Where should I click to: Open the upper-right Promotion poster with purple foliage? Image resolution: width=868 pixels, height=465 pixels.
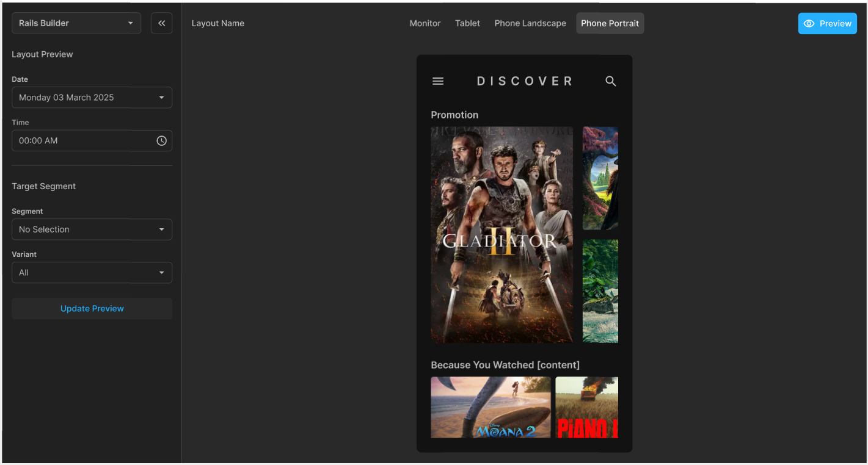tap(600, 178)
